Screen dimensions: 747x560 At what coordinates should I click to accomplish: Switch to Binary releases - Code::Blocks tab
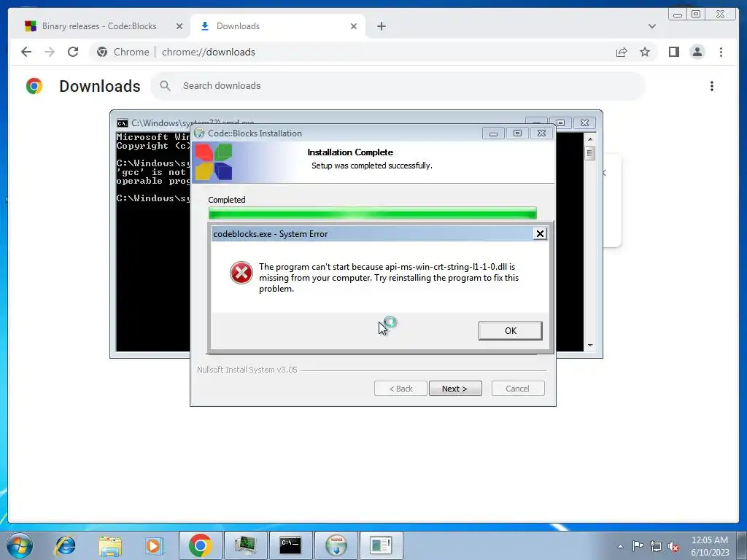point(99,26)
